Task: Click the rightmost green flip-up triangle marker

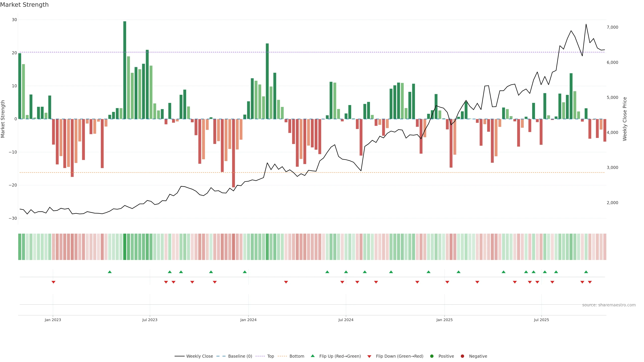Action: coord(586,272)
